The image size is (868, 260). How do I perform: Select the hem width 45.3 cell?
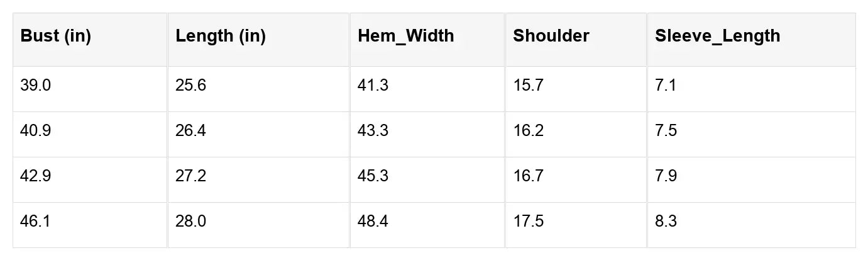373,176
